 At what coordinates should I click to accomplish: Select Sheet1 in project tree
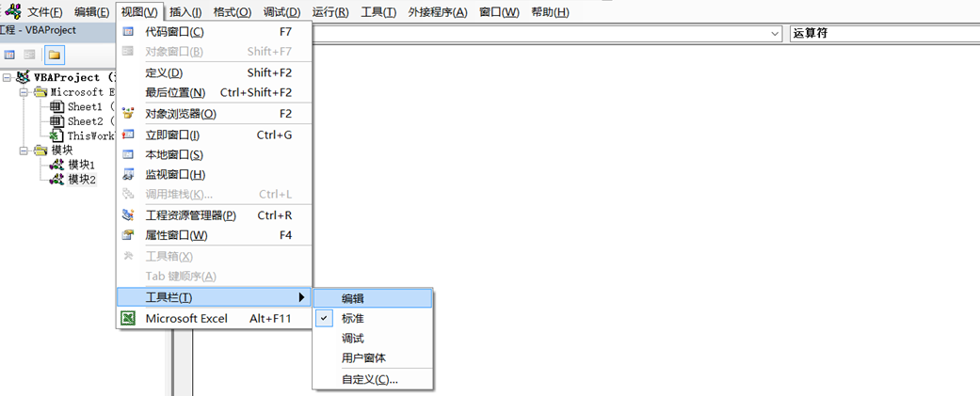[x=90, y=107]
